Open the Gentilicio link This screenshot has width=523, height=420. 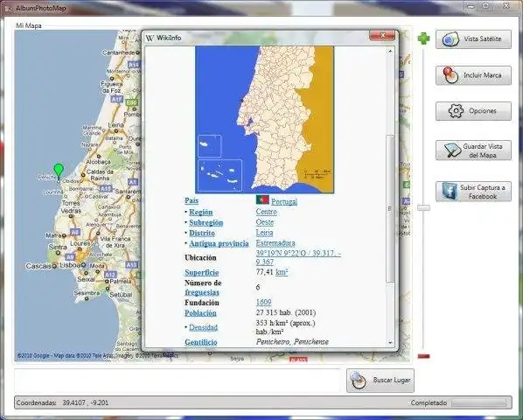coord(201,342)
